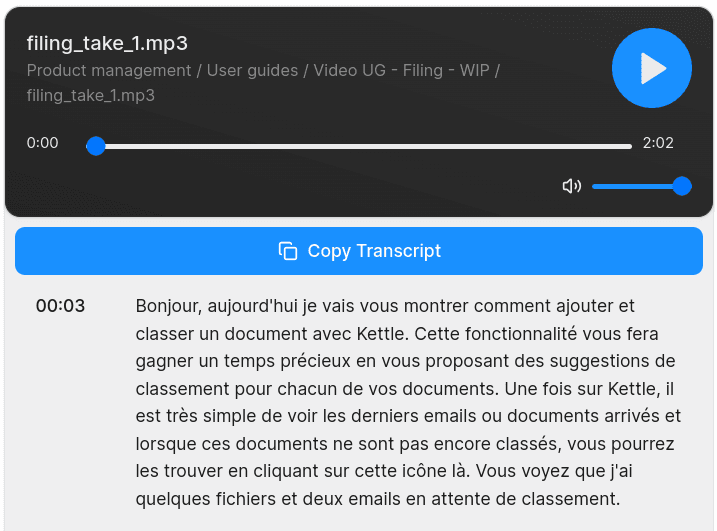Select the filing_take_1.mp3 title heading
The height and width of the screenshot is (531, 717).
tap(107, 43)
